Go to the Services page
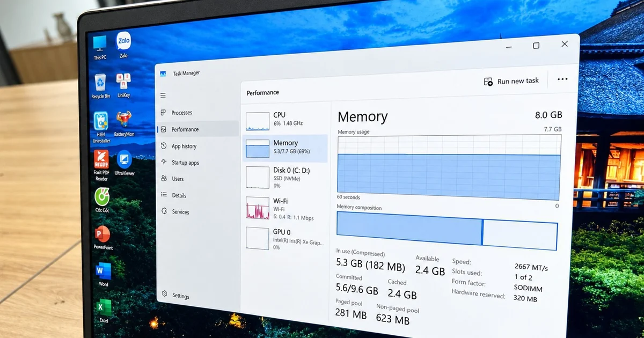644x338 pixels. pos(198,212)
